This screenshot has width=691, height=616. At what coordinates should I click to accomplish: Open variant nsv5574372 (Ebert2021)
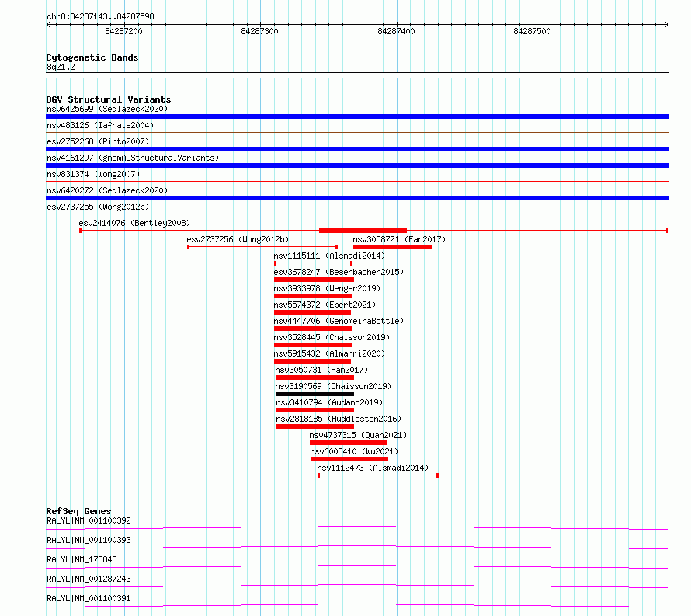(325, 305)
